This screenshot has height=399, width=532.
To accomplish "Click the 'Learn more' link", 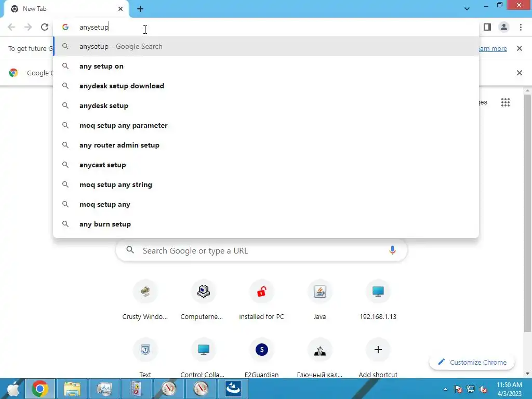I will [x=493, y=48].
